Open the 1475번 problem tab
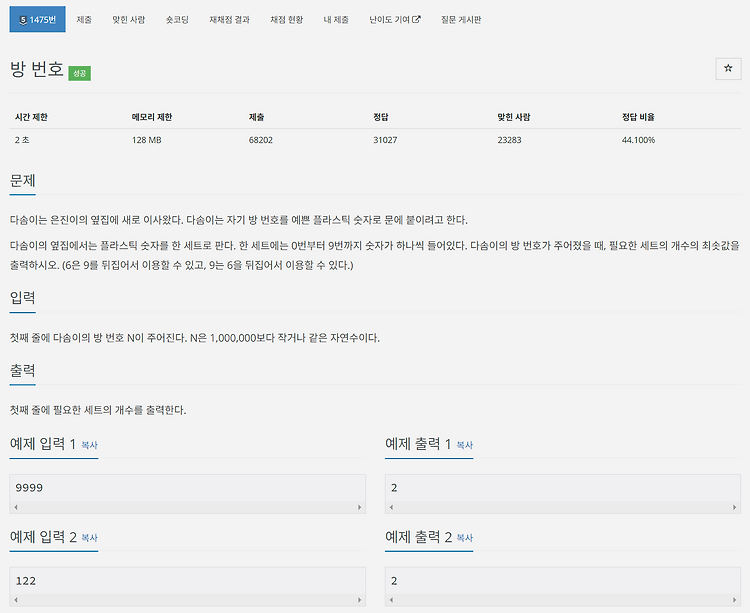Viewport: 750px width, 613px height. click(x=37, y=20)
